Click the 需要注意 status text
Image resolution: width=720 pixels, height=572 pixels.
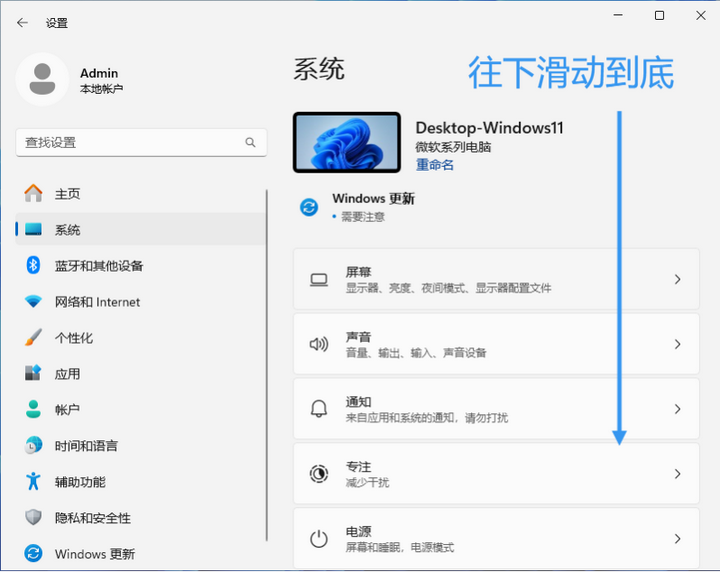point(363,217)
